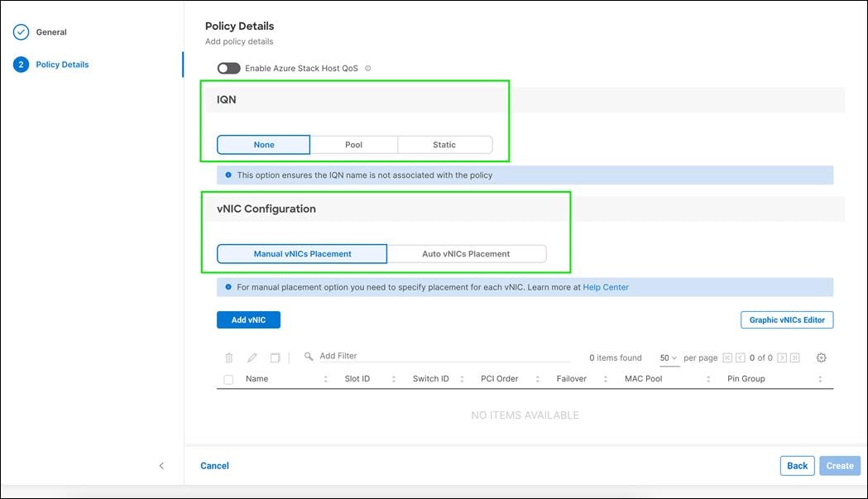Click the next-page arrow icon in the table
Image resolution: width=868 pixels, height=499 pixels.
784,357
